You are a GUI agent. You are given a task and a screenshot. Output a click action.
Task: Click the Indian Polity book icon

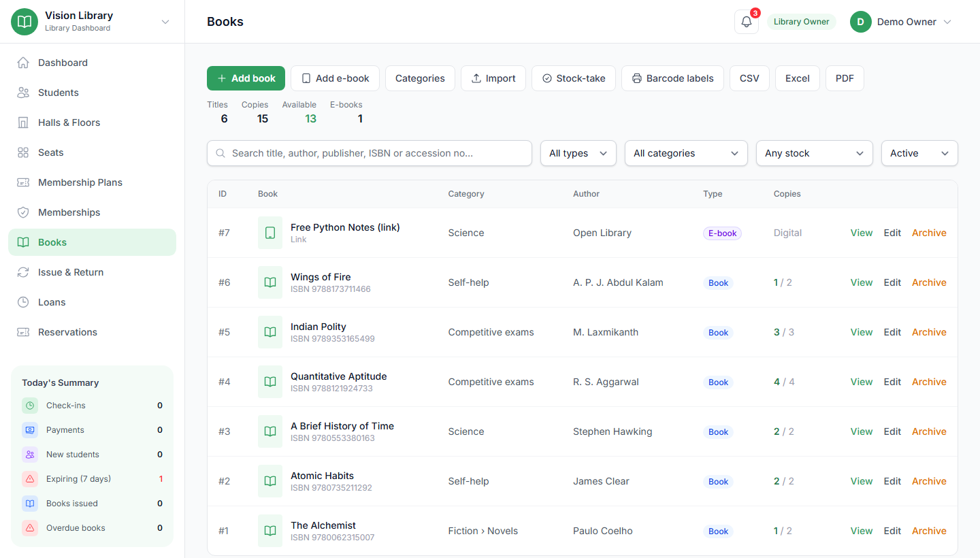pos(270,332)
